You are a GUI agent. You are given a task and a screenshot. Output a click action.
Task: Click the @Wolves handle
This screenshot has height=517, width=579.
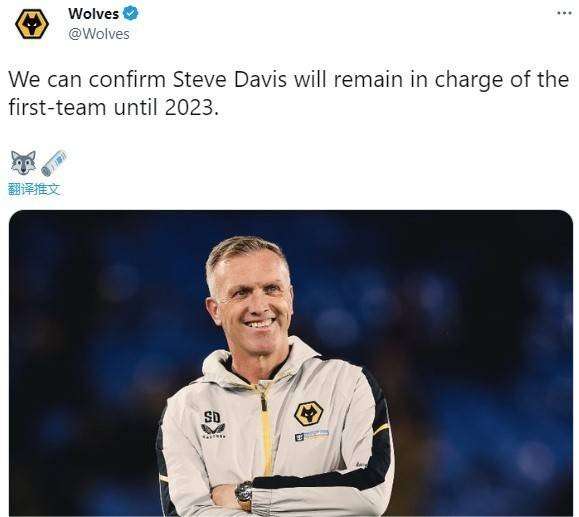[99, 34]
